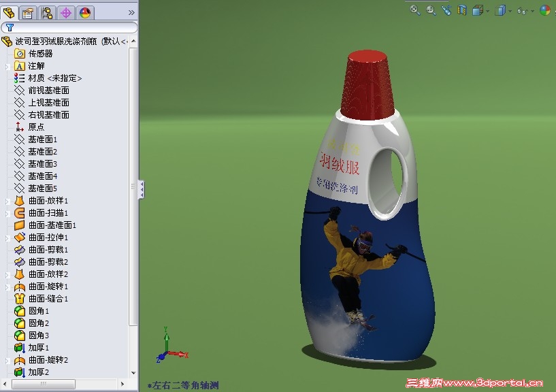This screenshot has width=556, height=392.
Task: Open the DisplayManager tab
Action: pyautogui.click(x=85, y=13)
